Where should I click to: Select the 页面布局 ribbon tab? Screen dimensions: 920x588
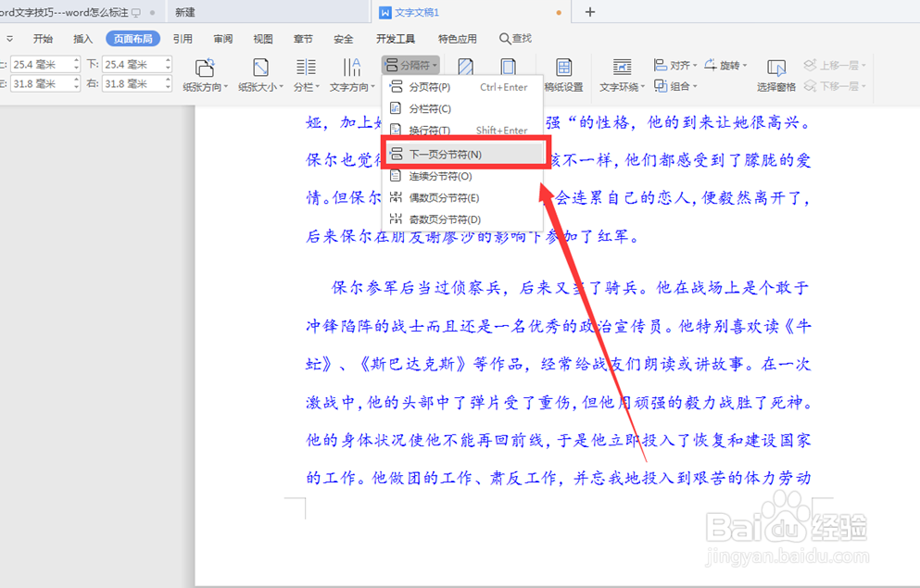[133, 39]
